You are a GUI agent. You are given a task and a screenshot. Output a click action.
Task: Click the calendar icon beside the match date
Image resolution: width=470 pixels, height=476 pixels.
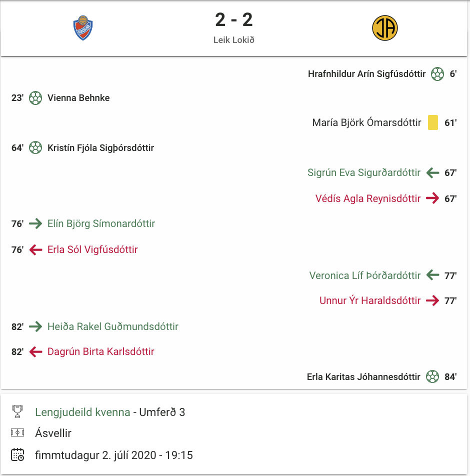click(x=17, y=455)
